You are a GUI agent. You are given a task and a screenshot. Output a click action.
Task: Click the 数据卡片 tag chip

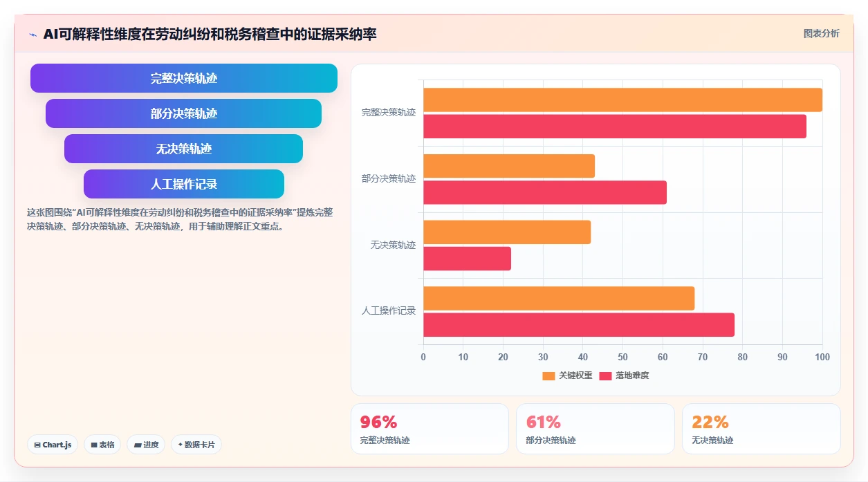point(196,445)
